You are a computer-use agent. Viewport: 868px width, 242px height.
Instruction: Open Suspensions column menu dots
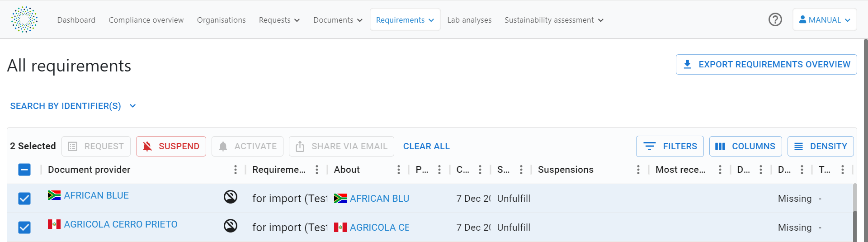(638, 170)
